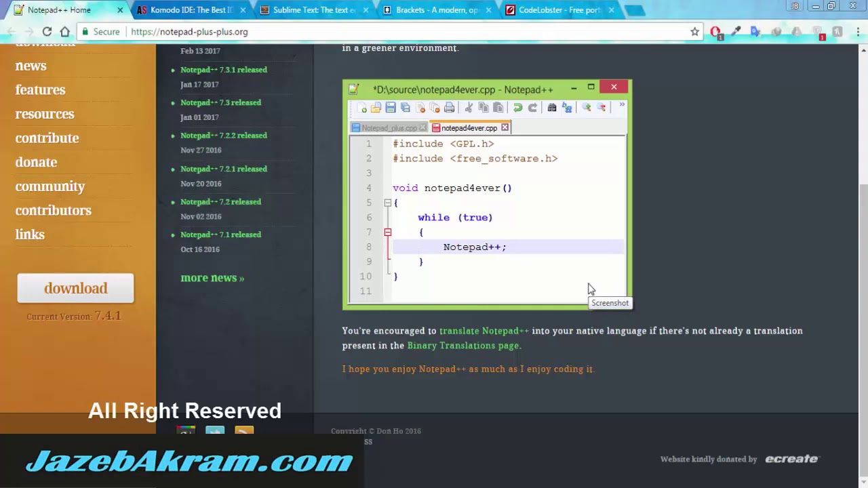868x488 pixels.
Task: Click the Current Version 7.4.1 text
Action: tap(74, 317)
